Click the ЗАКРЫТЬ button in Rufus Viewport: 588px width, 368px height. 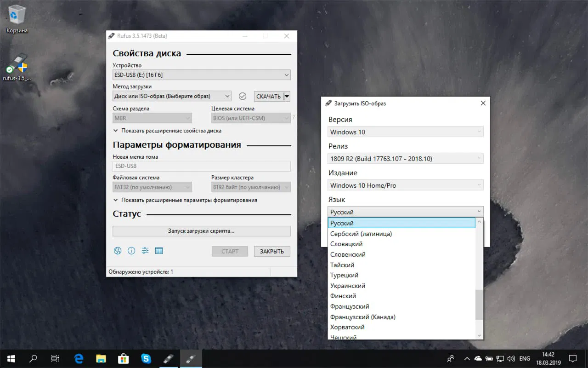(x=272, y=251)
